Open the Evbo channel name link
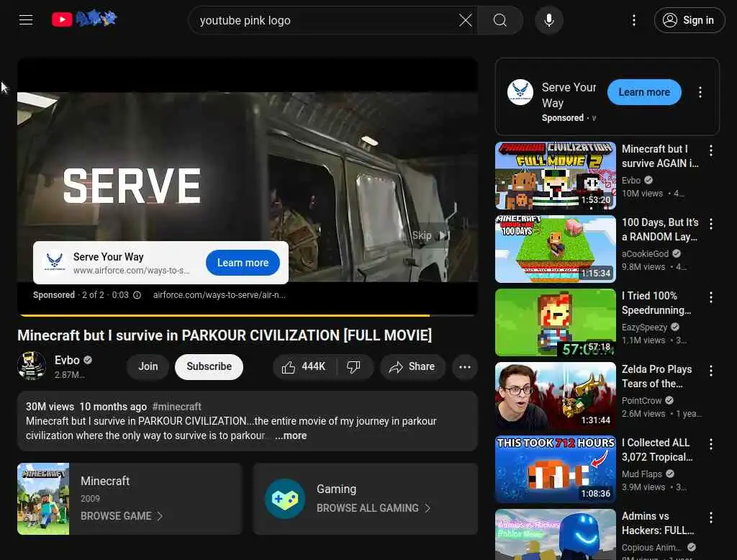Viewport: 737px width, 560px height. 67,361
